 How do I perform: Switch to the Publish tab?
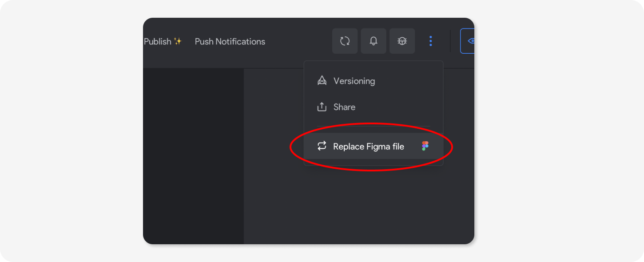click(157, 41)
